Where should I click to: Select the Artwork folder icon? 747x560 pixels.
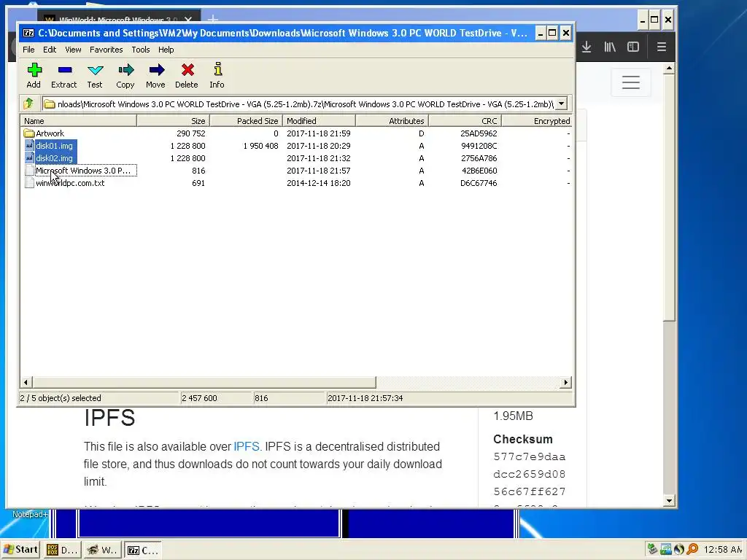pos(29,133)
